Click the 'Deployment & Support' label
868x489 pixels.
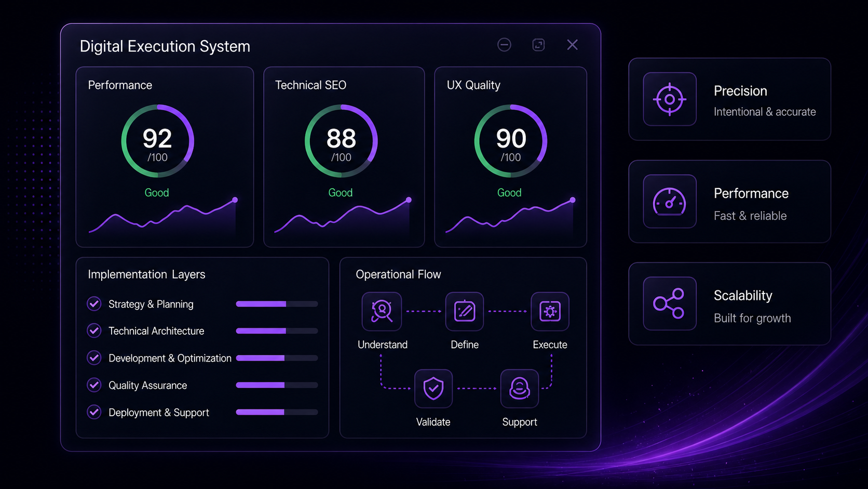click(x=159, y=412)
